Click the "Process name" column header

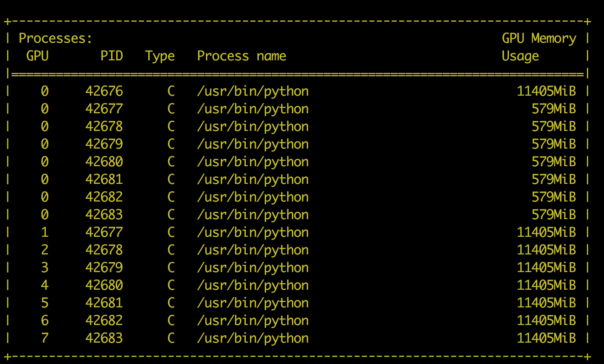coord(242,56)
